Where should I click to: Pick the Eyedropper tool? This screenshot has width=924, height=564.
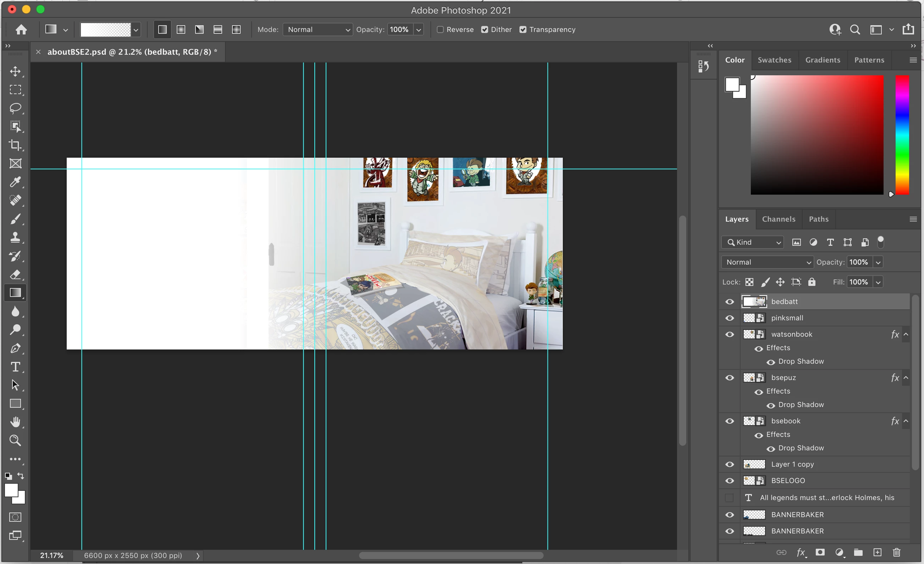[x=15, y=182]
